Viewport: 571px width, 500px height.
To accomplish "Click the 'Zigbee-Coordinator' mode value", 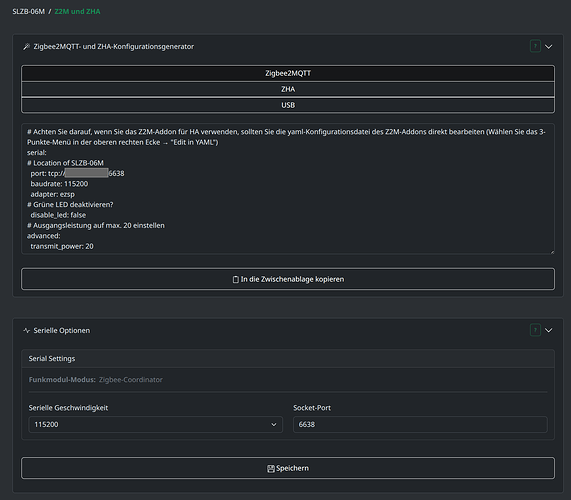I will 131,379.
